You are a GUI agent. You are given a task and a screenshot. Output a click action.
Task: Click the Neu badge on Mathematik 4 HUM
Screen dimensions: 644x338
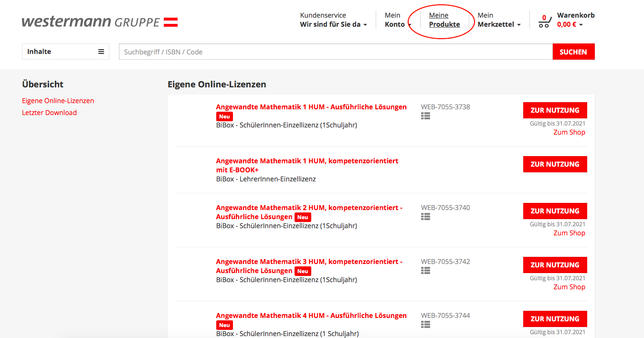click(x=224, y=325)
